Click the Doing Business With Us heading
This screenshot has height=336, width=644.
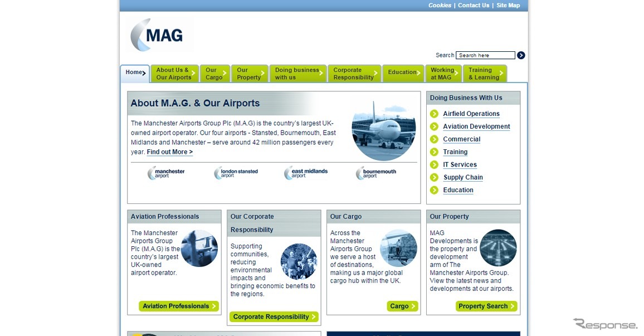[x=466, y=98]
